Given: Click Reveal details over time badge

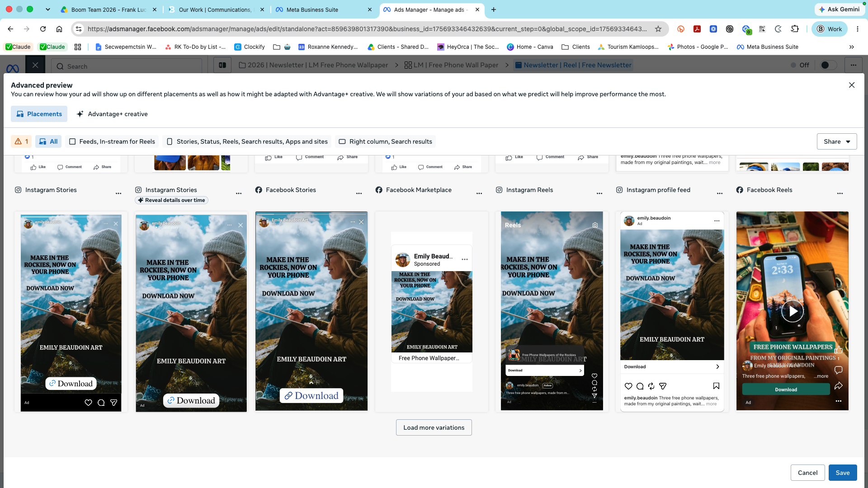Looking at the screenshot, I should point(172,200).
